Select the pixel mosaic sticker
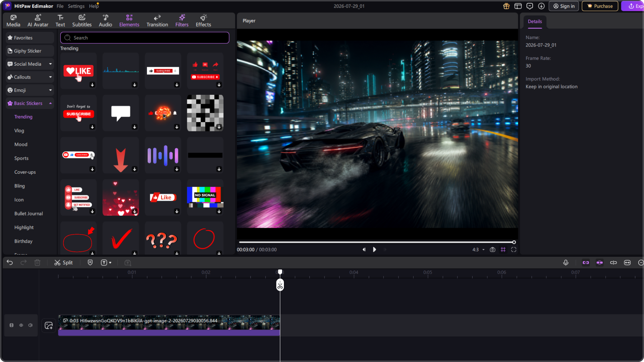 [205, 113]
